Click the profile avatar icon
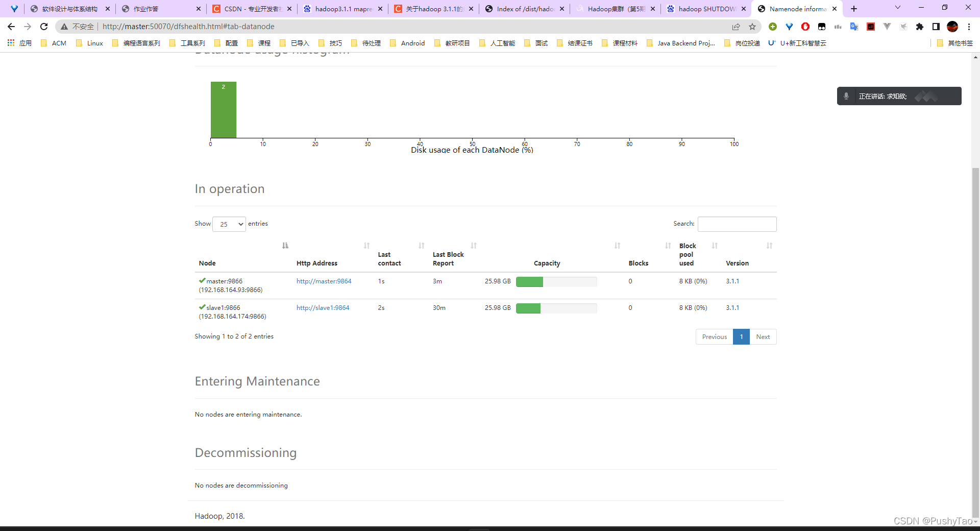Viewport: 980px width, 531px height. click(952, 27)
